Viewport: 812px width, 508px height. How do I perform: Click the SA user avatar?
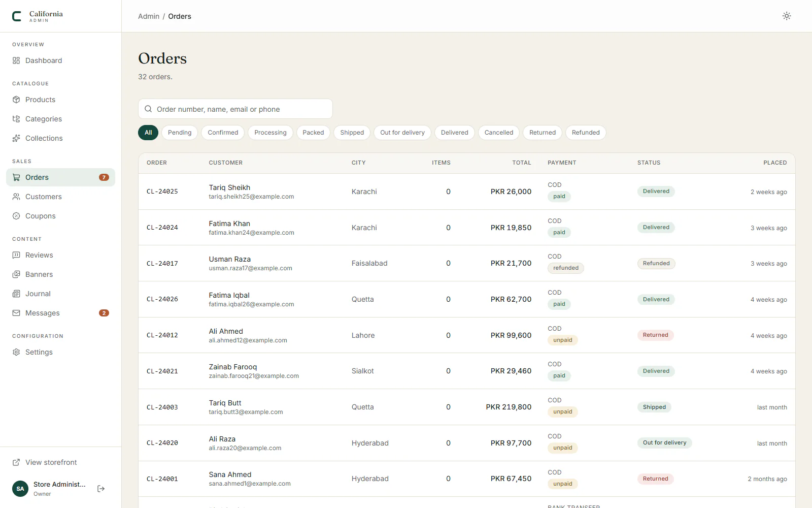(x=20, y=489)
